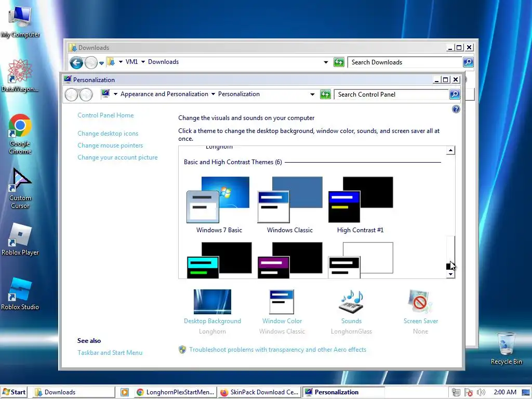
Task: Select the High Contrast #1 theme
Action: 361,205
